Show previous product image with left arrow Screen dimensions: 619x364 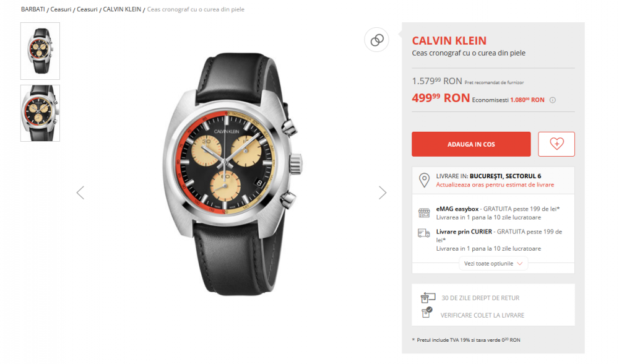click(x=80, y=192)
